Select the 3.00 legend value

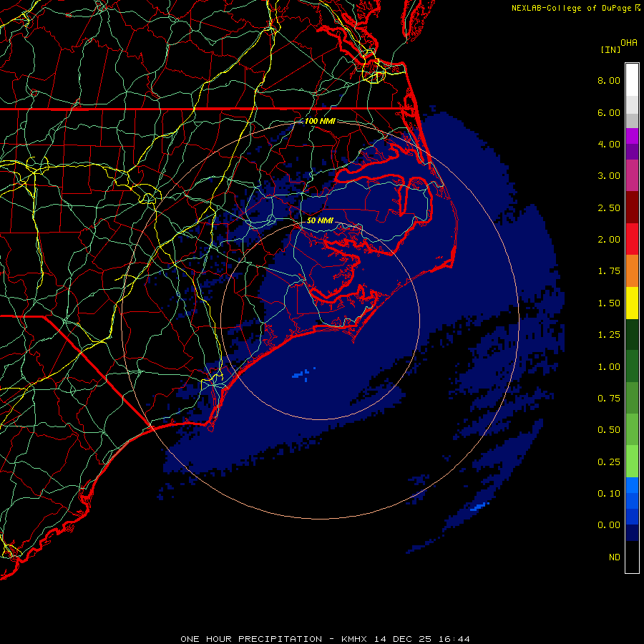[x=609, y=176]
